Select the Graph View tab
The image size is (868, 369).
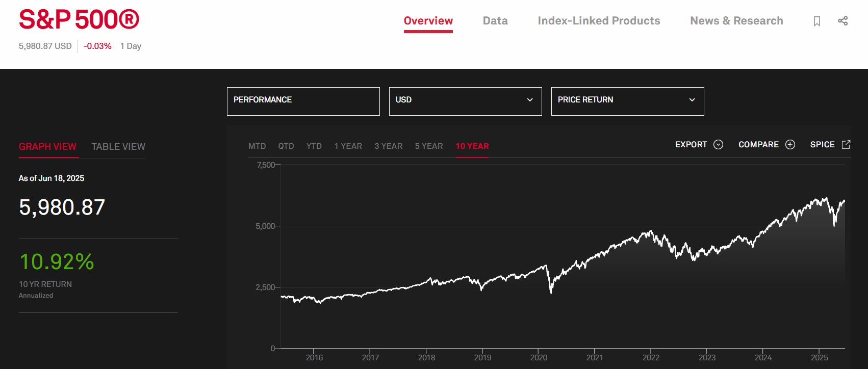[x=47, y=147]
